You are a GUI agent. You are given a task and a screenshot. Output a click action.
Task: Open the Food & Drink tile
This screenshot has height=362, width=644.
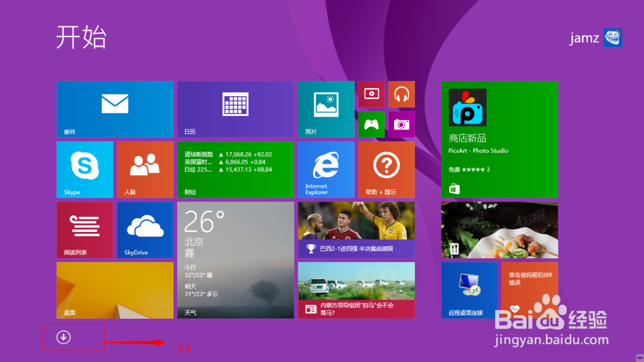[500, 230]
